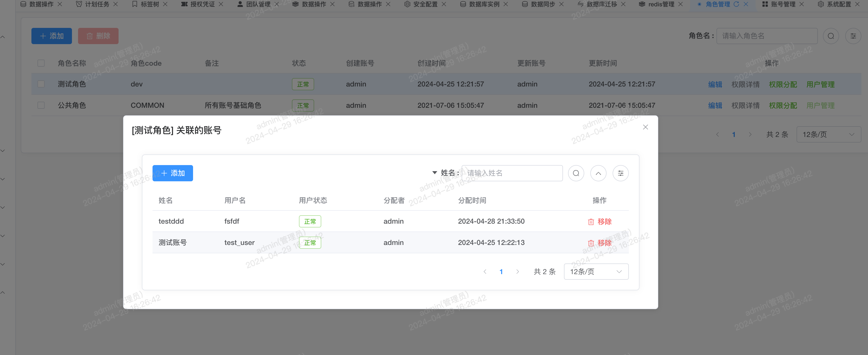Switch to the 团队管理 tab
Screen dimensions: 868x355
tap(258, 4)
